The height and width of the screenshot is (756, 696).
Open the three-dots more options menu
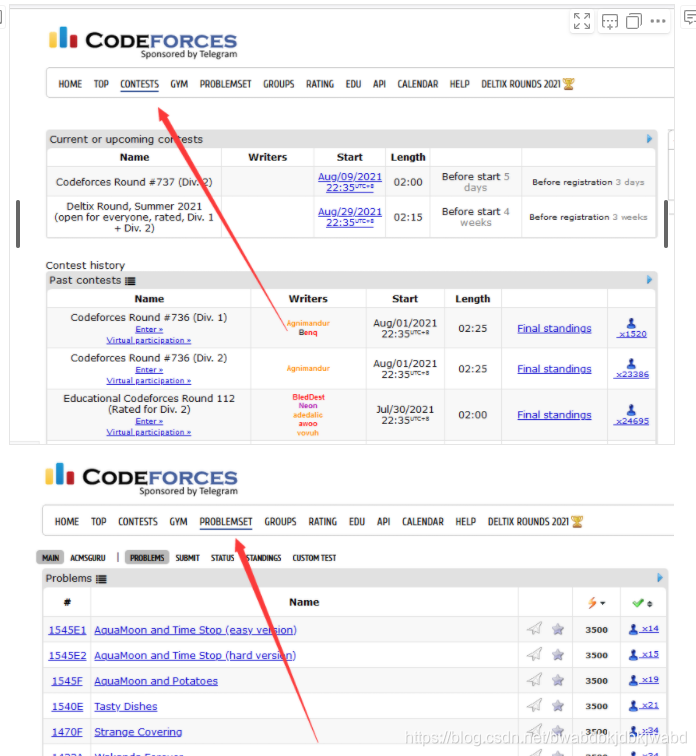tap(658, 21)
